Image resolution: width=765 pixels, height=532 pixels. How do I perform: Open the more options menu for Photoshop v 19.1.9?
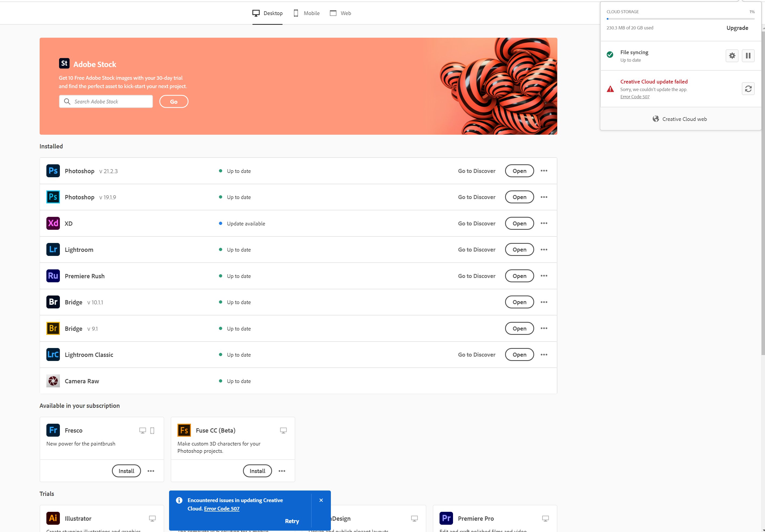coord(544,197)
